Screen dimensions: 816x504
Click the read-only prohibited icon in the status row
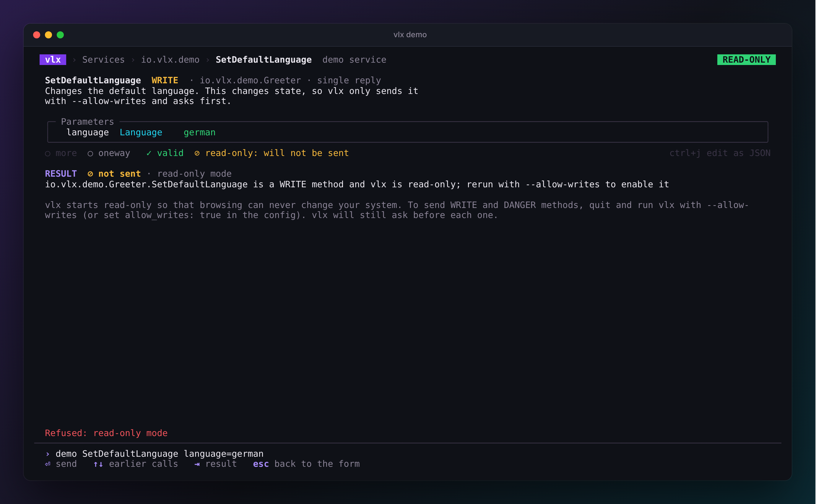(x=197, y=153)
